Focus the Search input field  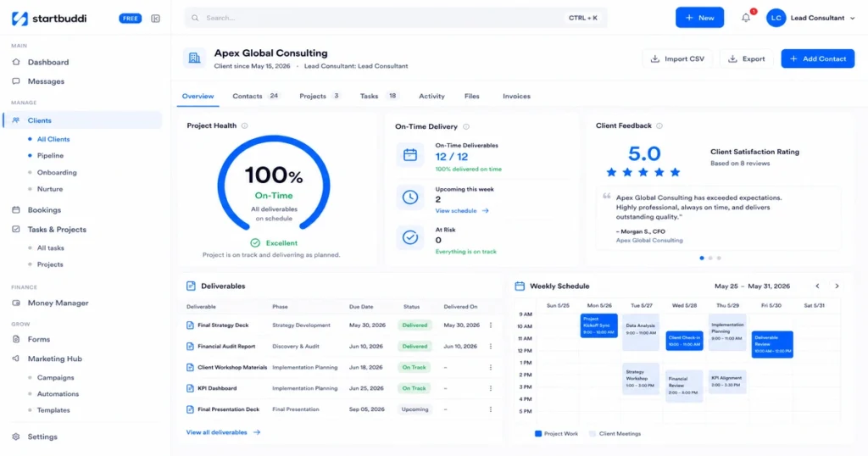pyautogui.click(x=395, y=18)
